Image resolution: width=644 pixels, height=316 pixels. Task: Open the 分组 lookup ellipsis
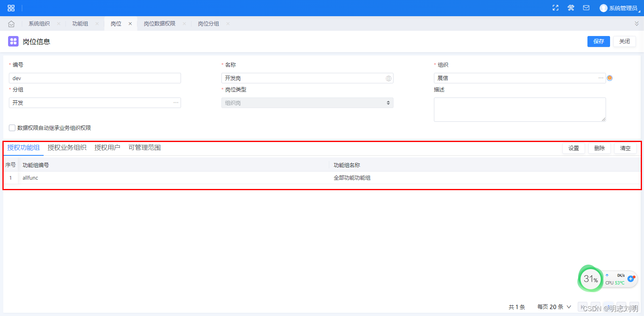click(x=176, y=103)
